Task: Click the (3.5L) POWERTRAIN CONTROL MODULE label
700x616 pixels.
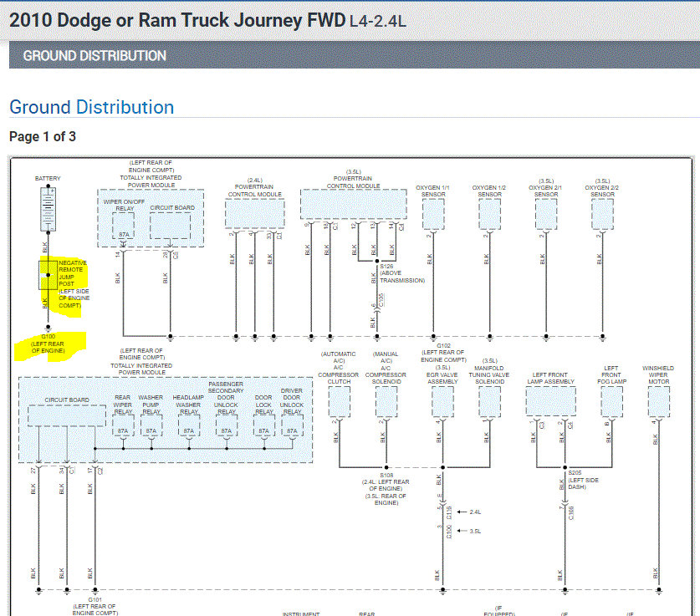Action: tap(353, 179)
